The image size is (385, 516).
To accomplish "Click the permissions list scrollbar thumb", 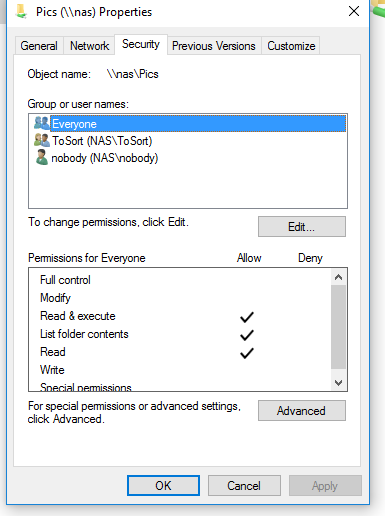I will (339, 327).
